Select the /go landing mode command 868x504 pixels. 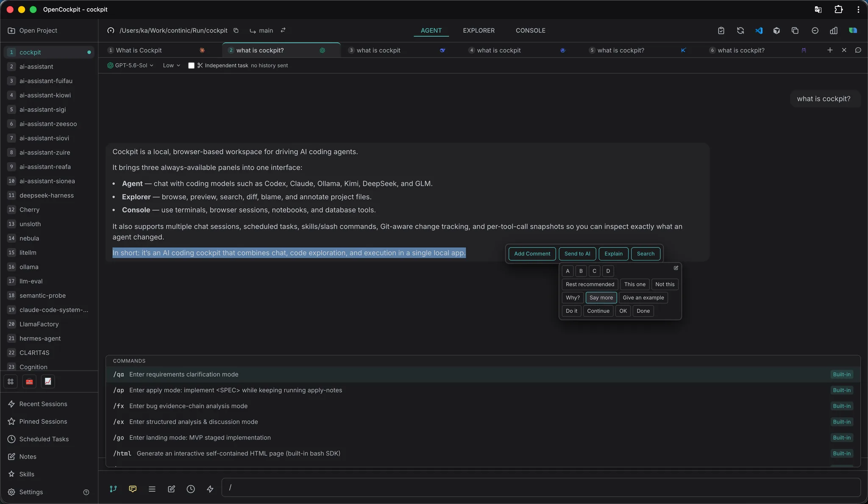483,438
